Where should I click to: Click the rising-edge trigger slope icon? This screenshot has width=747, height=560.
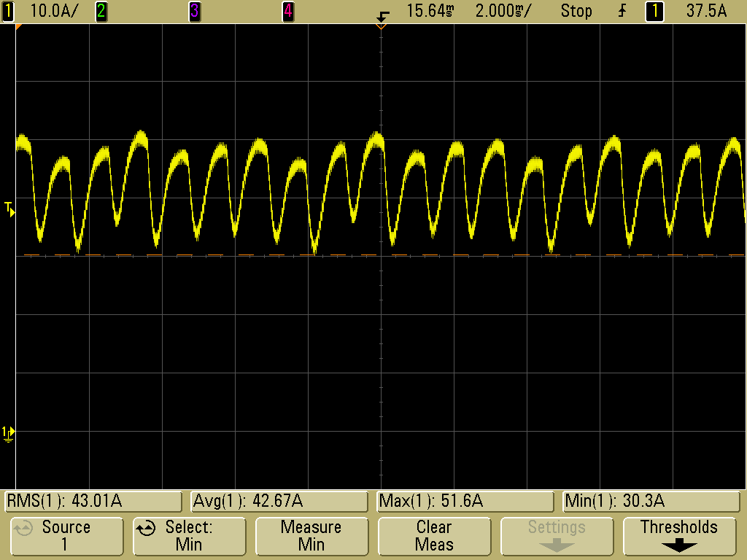point(623,10)
